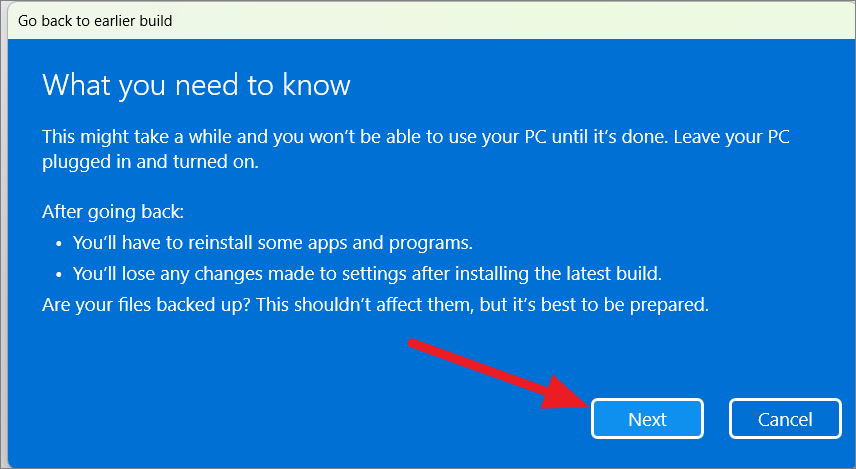
Task: Click the 'Are your files backed up?' question
Action: tap(146, 305)
